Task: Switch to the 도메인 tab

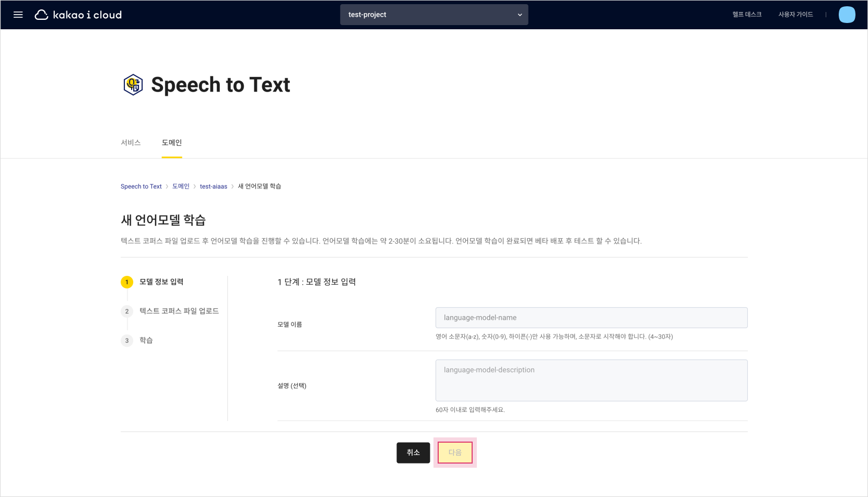Action: tap(172, 143)
